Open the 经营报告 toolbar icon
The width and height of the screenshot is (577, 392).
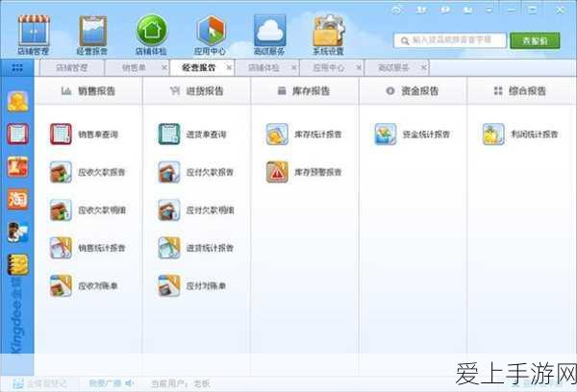tap(92, 36)
